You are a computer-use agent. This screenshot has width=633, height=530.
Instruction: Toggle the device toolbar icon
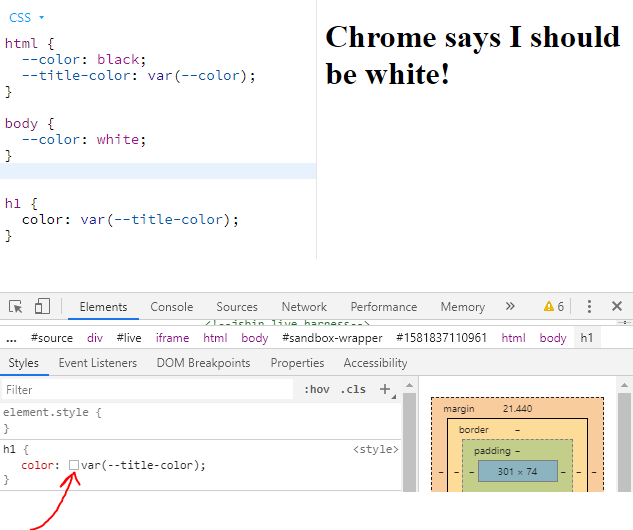click(x=42, y=306)
